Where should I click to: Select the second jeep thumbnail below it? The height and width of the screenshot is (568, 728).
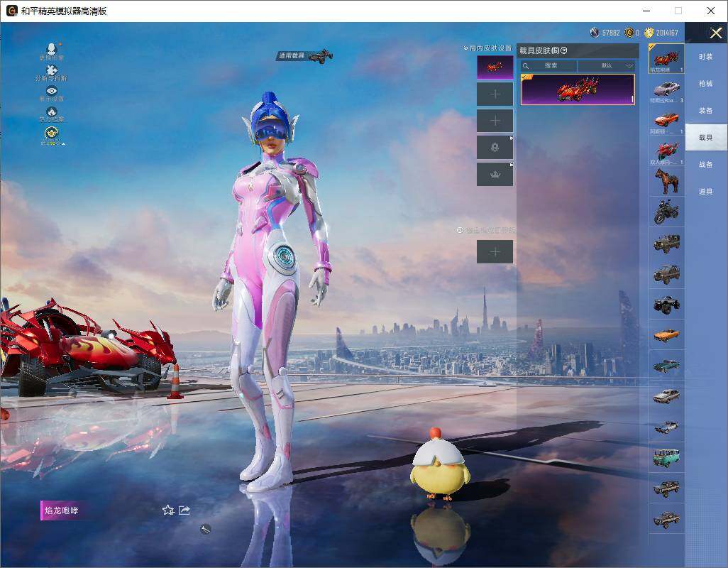tap(666, 273)
